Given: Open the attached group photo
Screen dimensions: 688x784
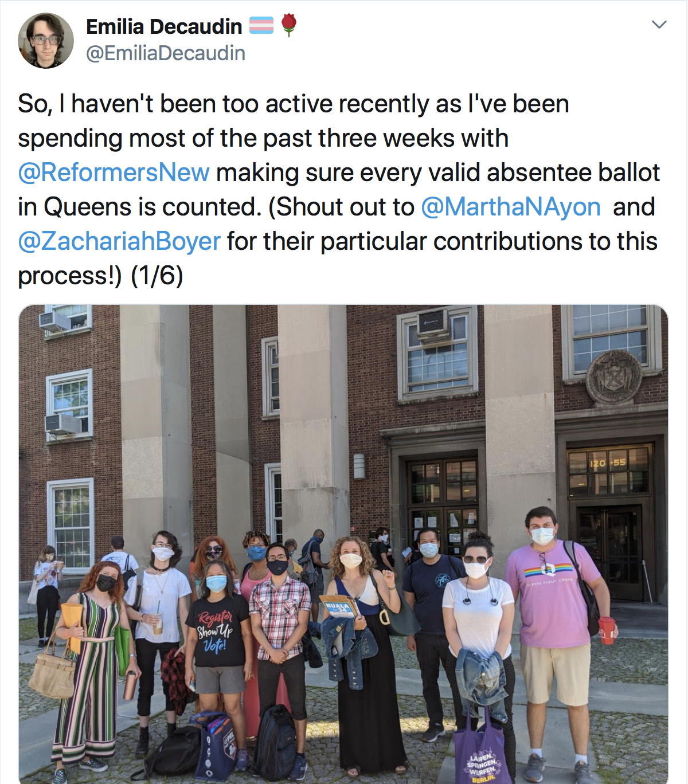Looking at the screenshot, I should coord(343,544).
